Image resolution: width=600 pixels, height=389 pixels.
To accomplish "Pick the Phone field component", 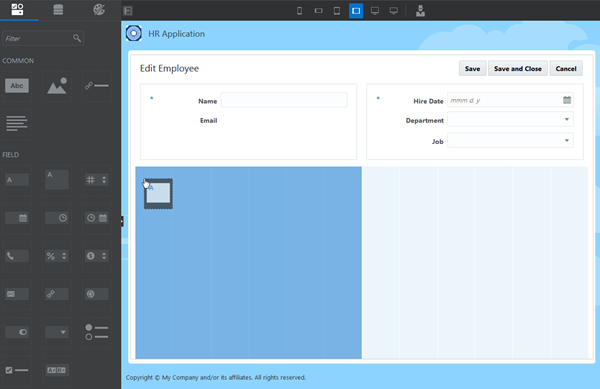I will 17,256.
